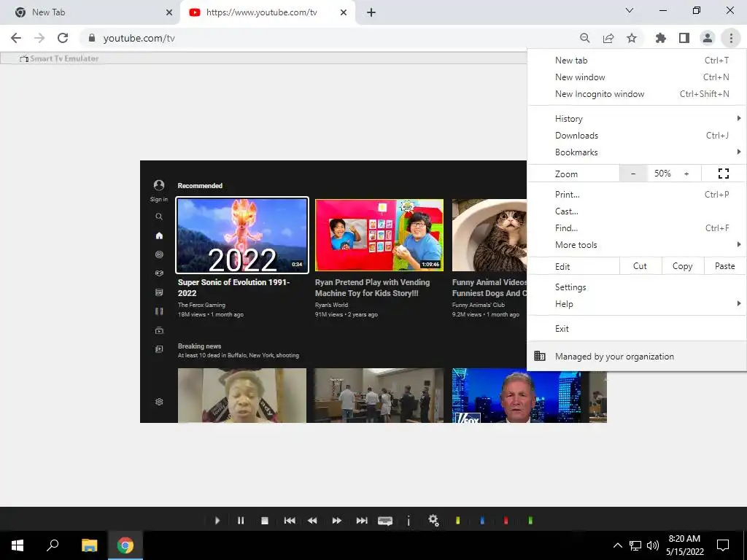Open Downloads from Chrome menu
Image resolution: width=747 pixels, height=560 pixels.
pyautogui.click(x=636, y=135)
